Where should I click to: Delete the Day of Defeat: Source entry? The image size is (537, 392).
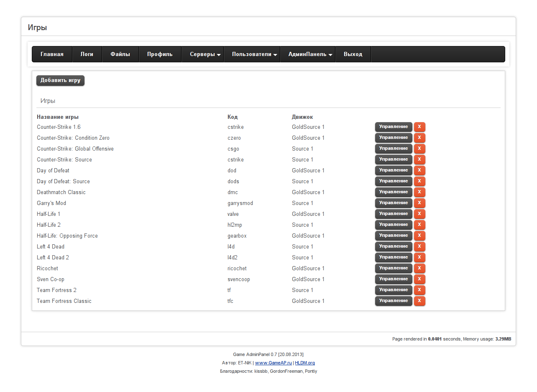[x=419, y=181]
